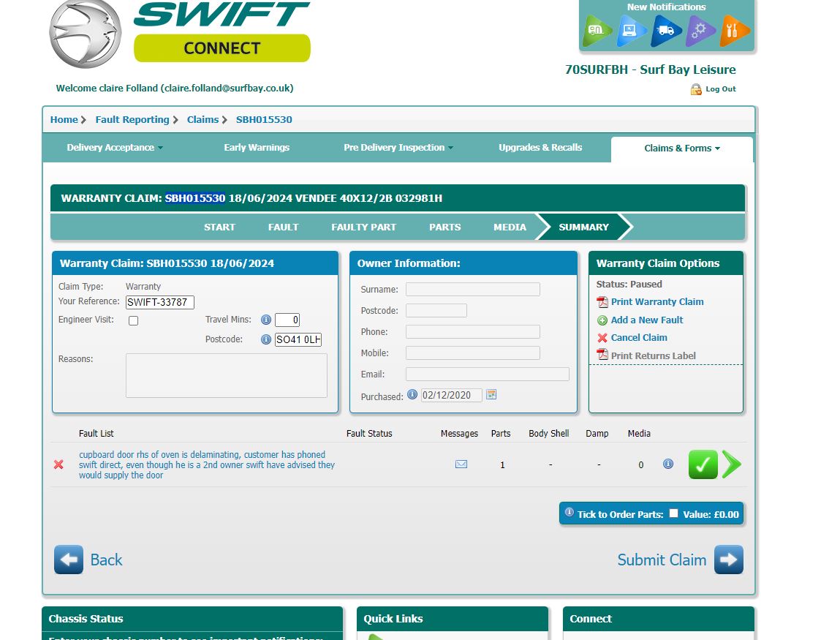Click the Back text link
Image resolution: width=840 pixels, height=640 pixels.
(106, 560)
